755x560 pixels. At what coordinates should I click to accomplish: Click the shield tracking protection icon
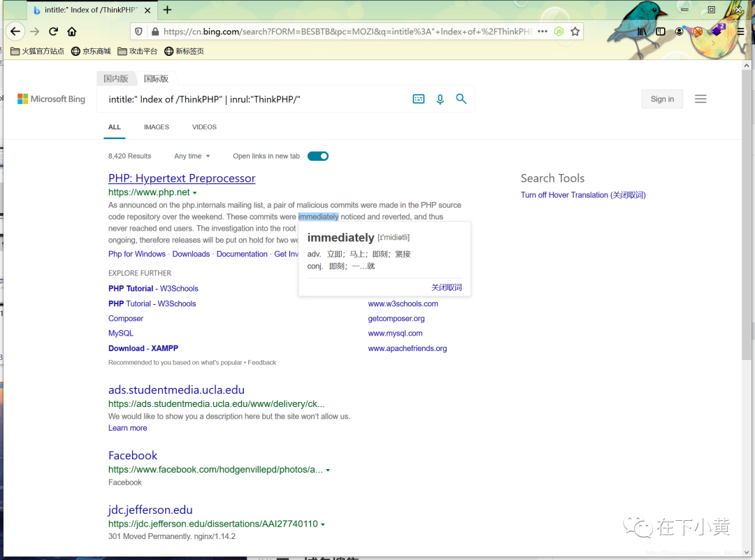coord(138,31)
